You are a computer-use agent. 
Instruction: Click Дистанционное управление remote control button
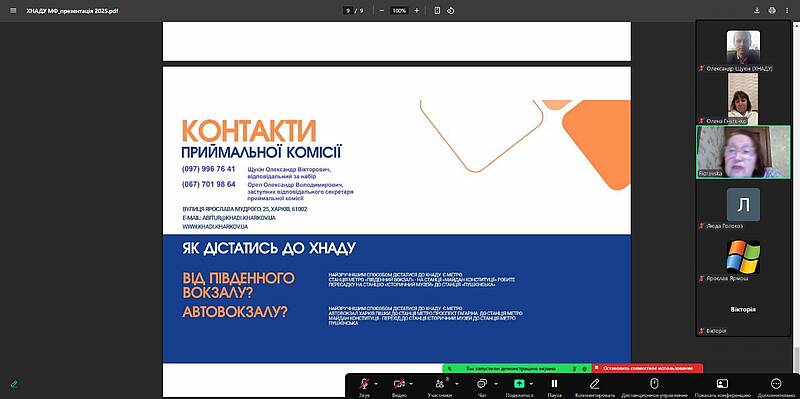tap(654, 387)
